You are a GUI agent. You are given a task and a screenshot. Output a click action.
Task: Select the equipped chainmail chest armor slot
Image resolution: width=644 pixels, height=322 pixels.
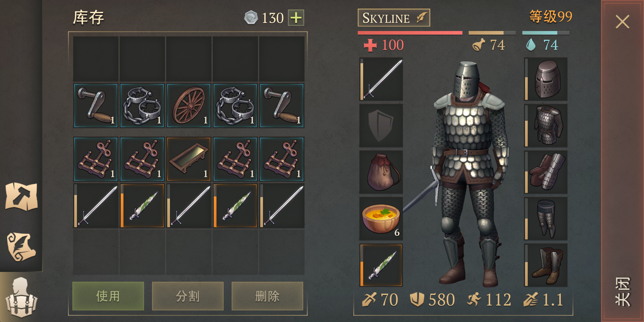point(546,126)
